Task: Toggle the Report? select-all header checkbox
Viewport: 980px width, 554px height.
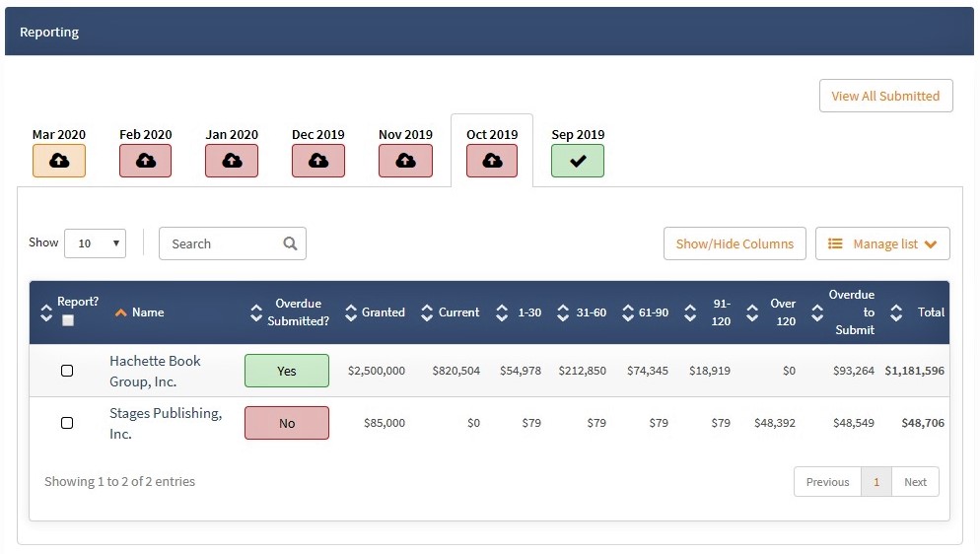Action: [68, 320]
